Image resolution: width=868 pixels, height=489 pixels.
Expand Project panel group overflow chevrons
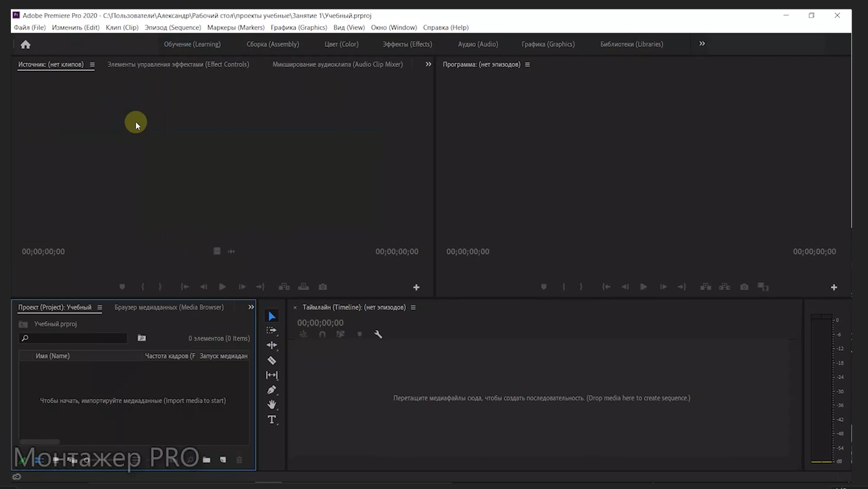[x=251, y=307]
